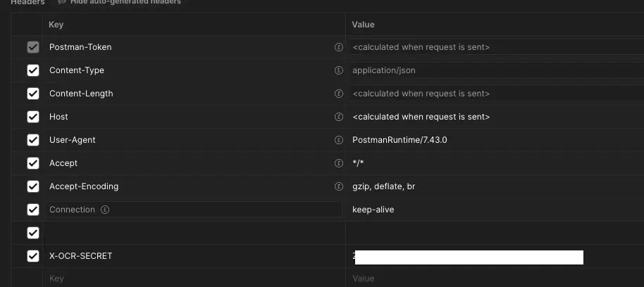Uncheck the X-OCR-SECRET header checkbox

(33, 256)
